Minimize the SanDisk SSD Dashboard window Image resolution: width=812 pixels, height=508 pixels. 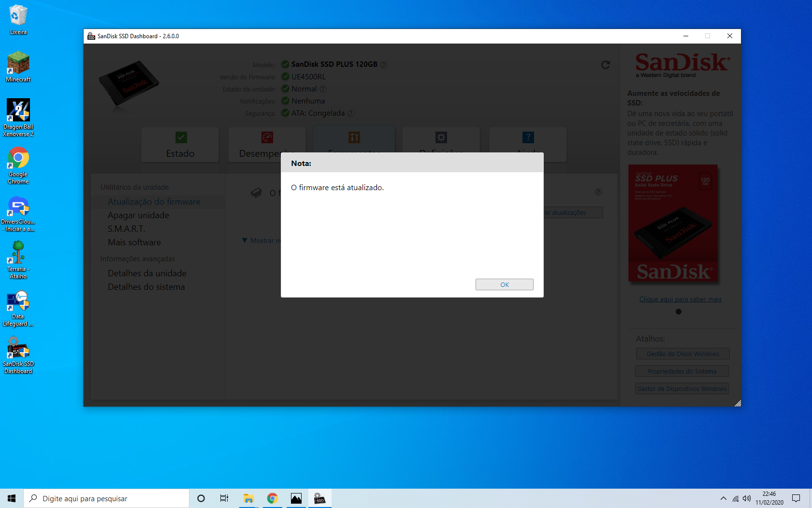(685, 36)
